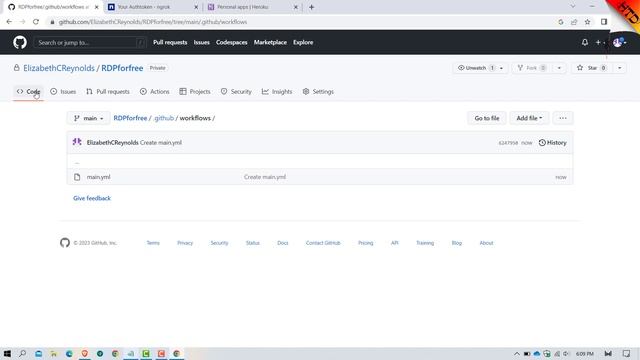Expand the Fork dropdown arrow
This screenshot has width=640, height=360.
(x=559, y=68)
